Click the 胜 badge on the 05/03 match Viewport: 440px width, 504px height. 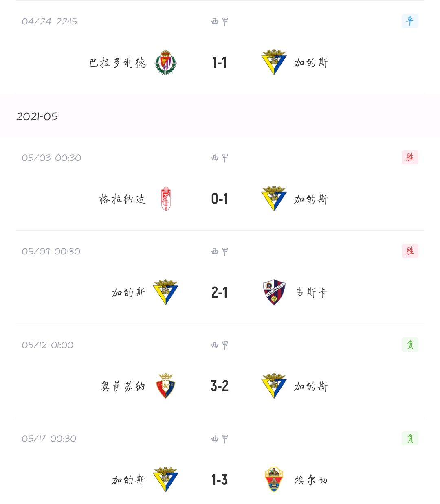pyautogui.click(x=410, y=157)
